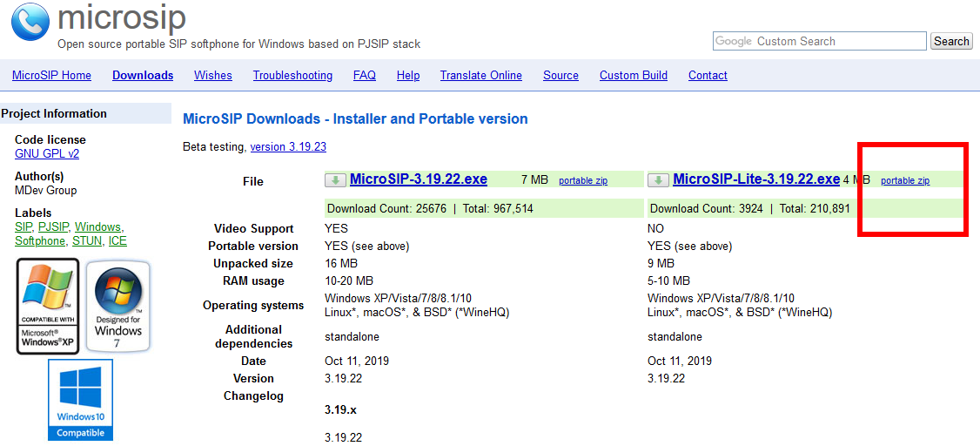Click the "16 MB" unpacked size value
Image resolution: width=980 pixels, height=446 pixels.
click(340, 263)
